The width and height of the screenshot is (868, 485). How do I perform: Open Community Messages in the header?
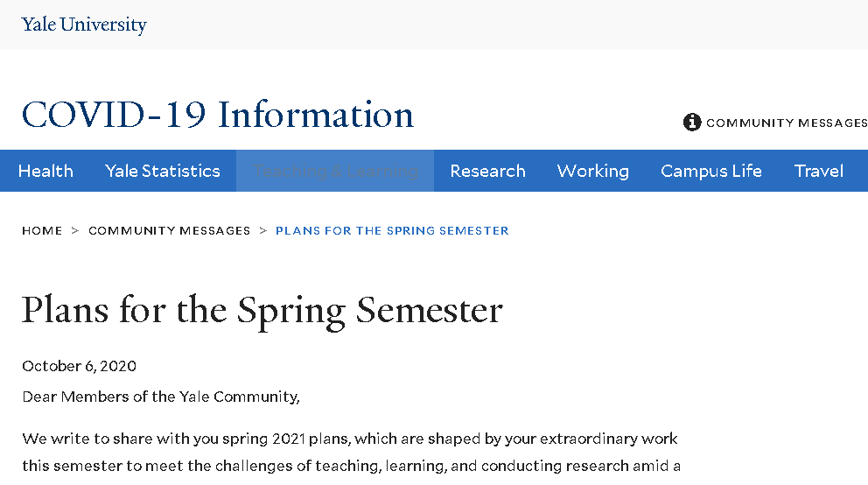coord(786,123)
